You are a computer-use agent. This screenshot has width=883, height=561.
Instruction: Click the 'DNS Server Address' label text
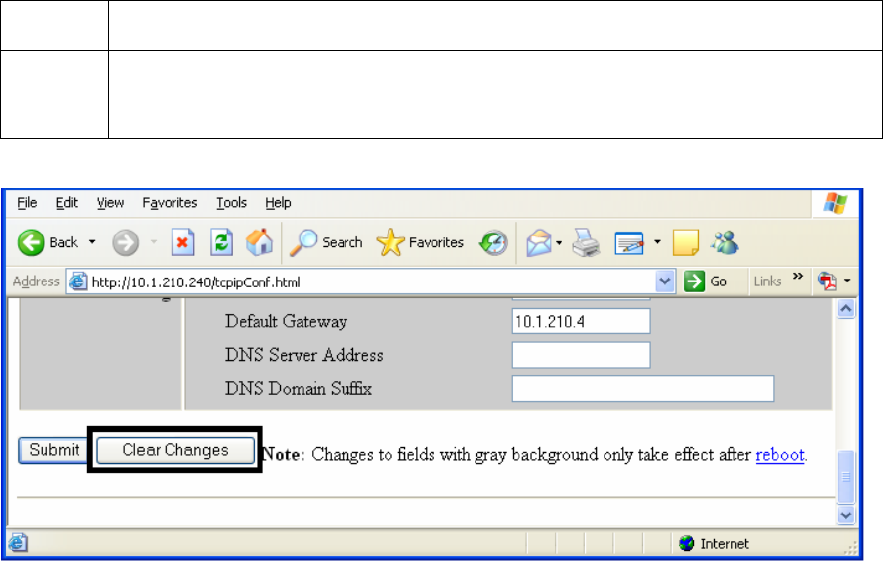304,355
